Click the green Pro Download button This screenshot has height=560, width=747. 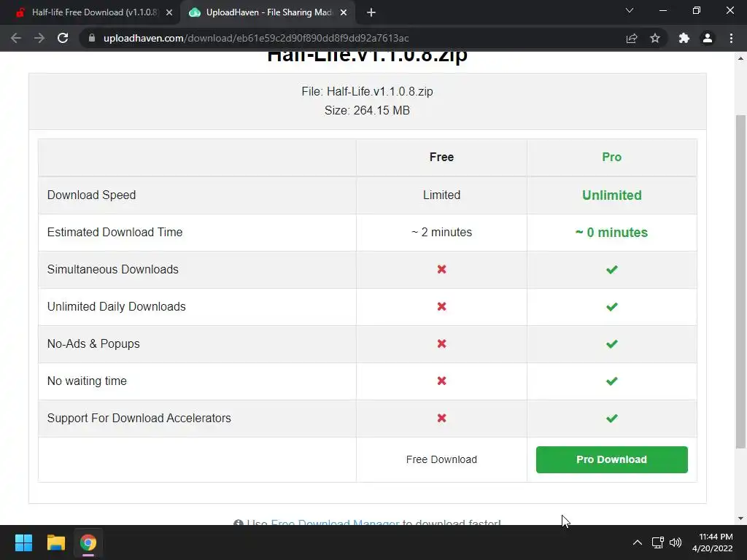point(612,459)
